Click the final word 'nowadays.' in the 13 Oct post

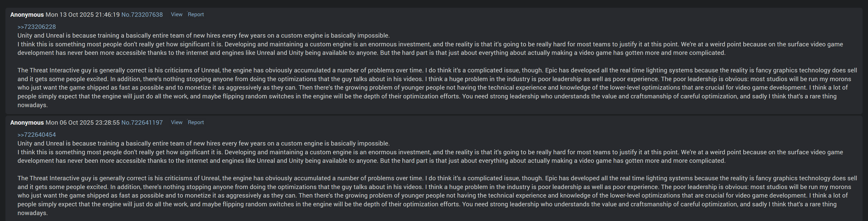click(33, 105)
